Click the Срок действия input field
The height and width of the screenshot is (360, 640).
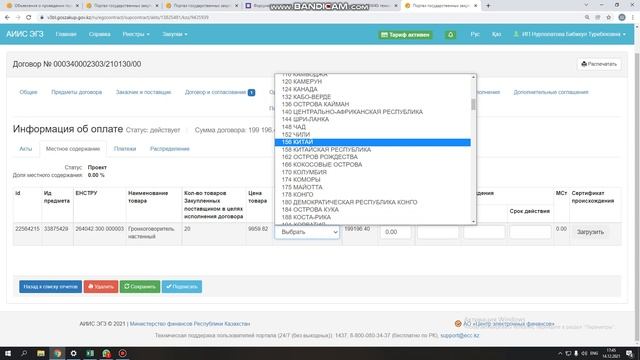[530, 232]
